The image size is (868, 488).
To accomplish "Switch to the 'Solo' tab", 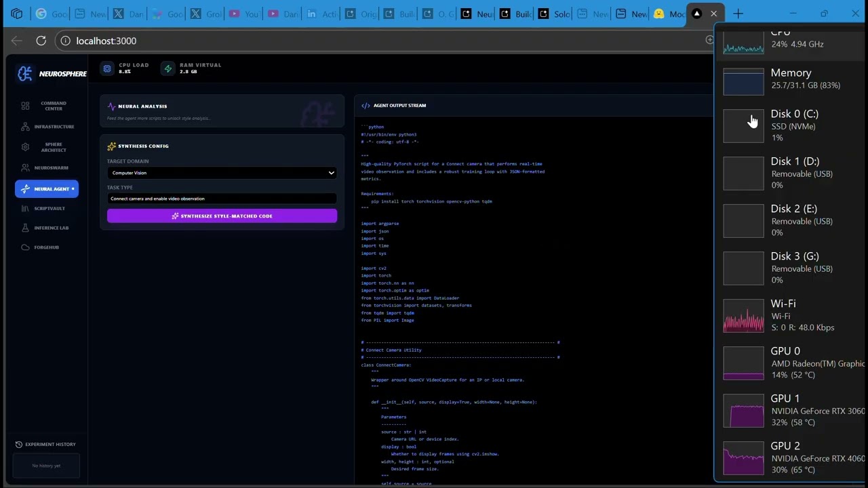I will pyautogui.click(x=553, y=14).
